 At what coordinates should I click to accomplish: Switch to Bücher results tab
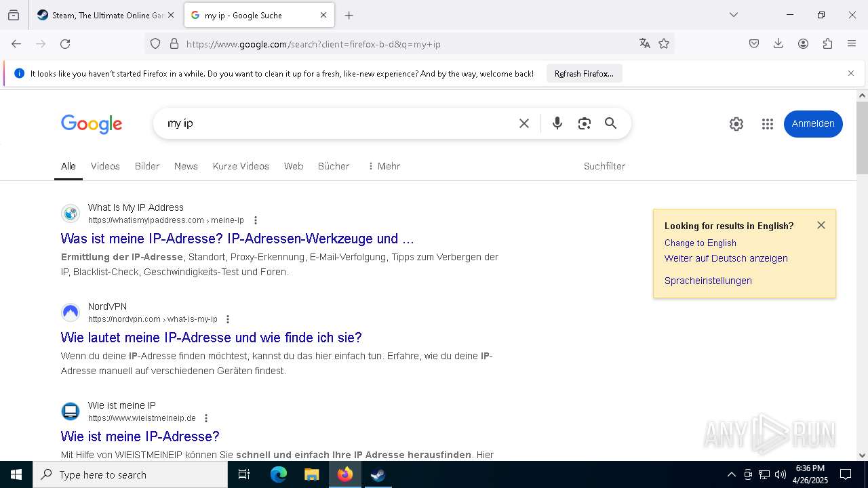[334, 166]
